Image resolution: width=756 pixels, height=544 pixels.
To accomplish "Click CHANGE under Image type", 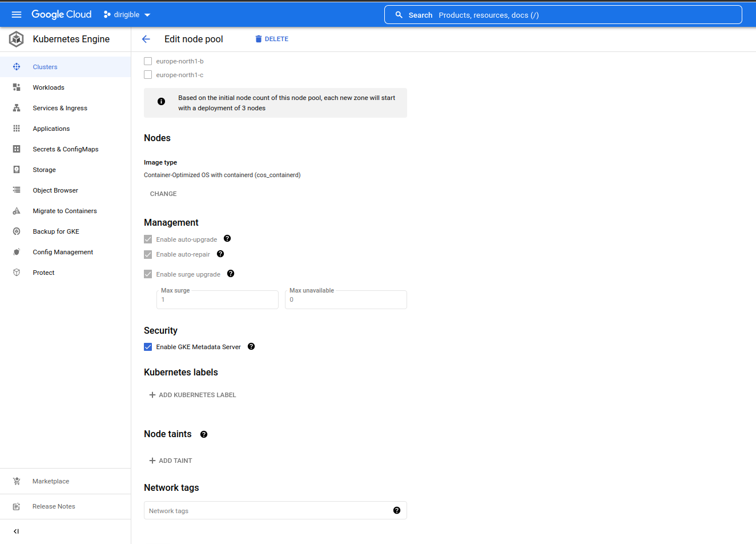I will pos(163,194).
